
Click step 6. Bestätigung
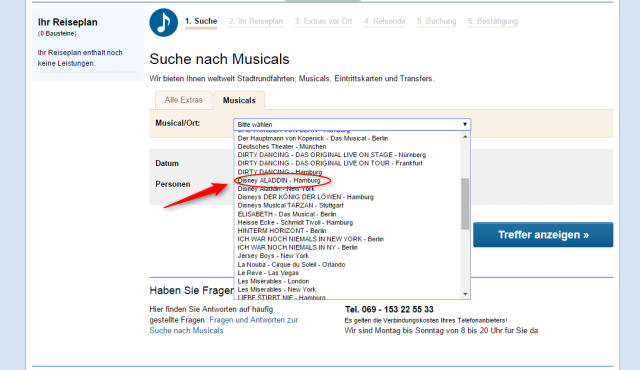coord(493,21)
